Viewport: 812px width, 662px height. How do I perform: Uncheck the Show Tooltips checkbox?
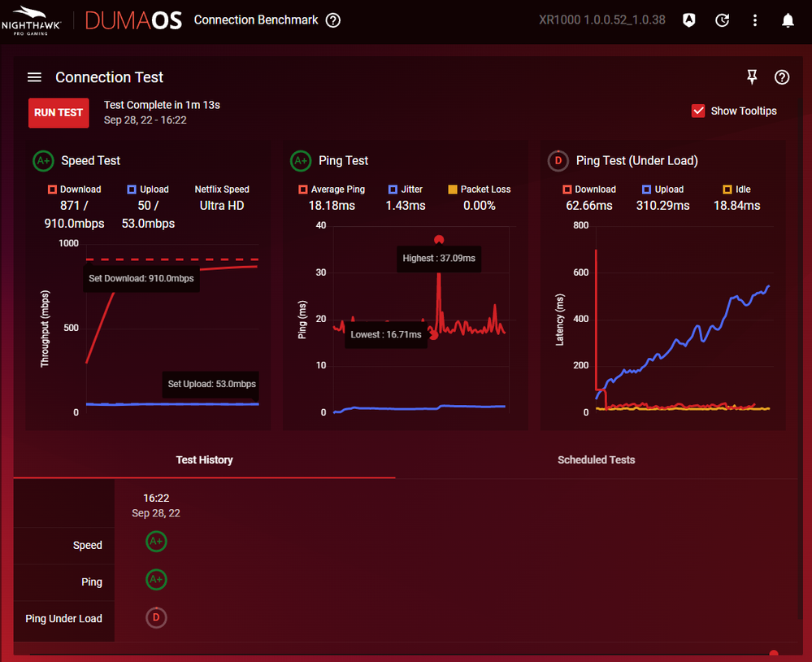point(698,111)
